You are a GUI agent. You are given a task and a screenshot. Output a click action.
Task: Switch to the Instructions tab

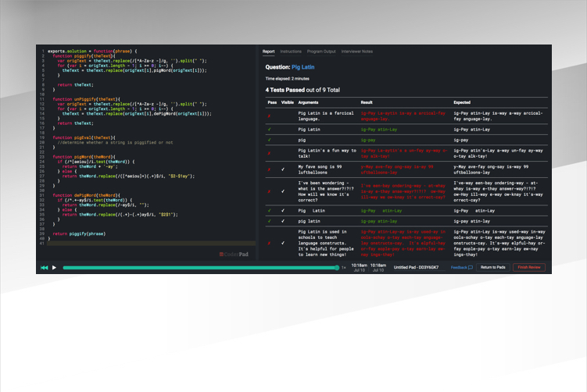(291, 51)
